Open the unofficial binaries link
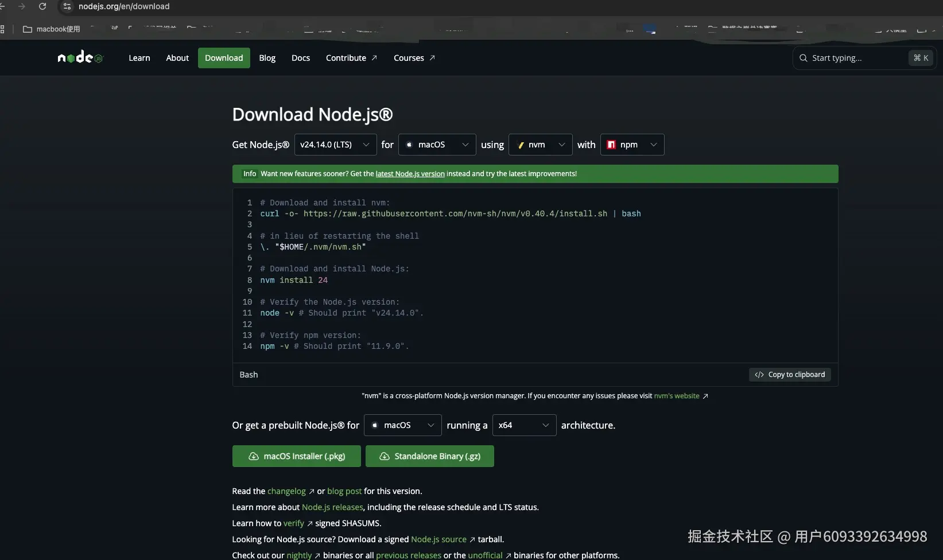943x560 pixels. 485,555
